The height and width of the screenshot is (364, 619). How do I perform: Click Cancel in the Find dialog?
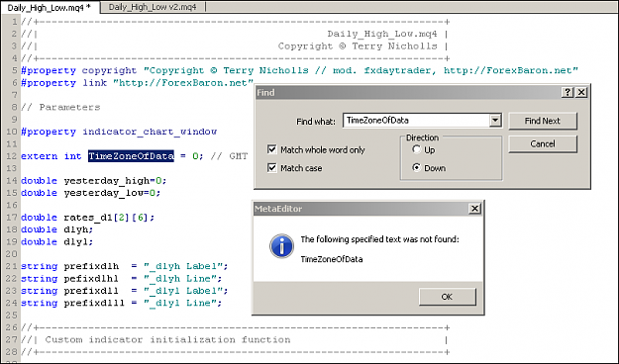pyautogui.click(x=543, y=144)
